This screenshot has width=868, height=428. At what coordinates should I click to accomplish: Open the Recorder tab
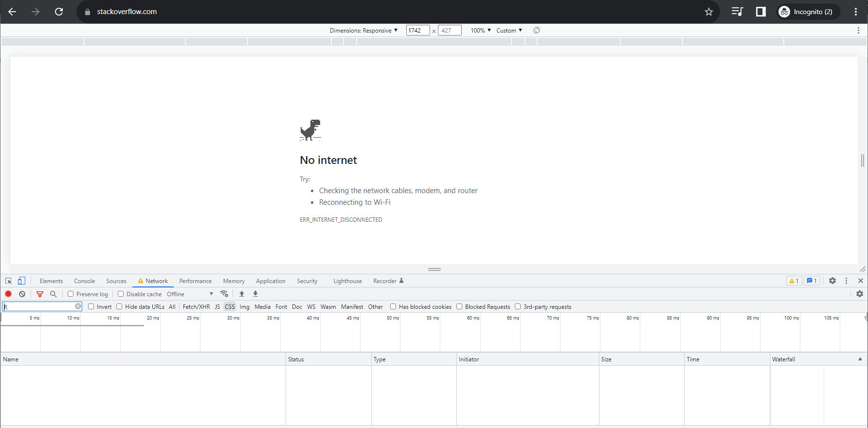(x=388, y=281)
